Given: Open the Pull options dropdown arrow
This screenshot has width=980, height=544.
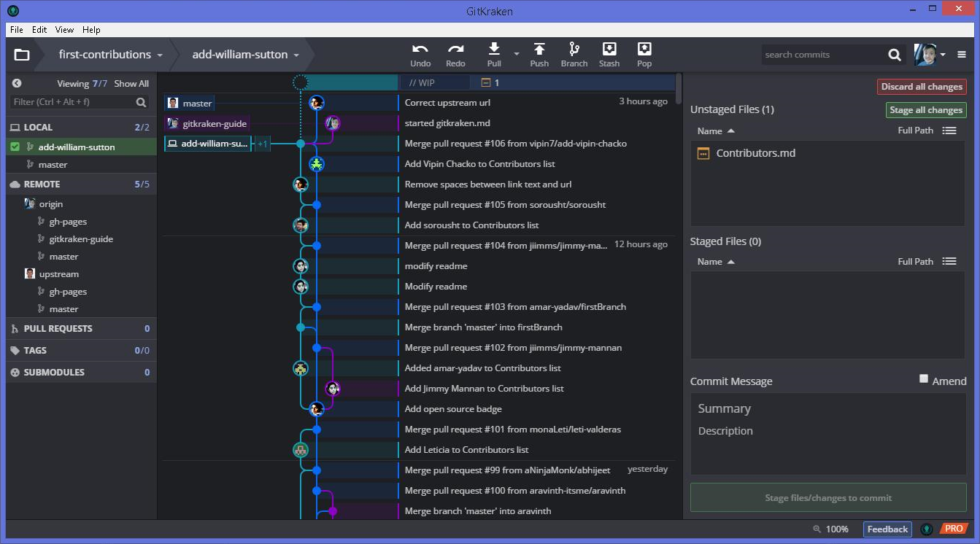Looking at the screenshot, I should (x=517, y=54).
